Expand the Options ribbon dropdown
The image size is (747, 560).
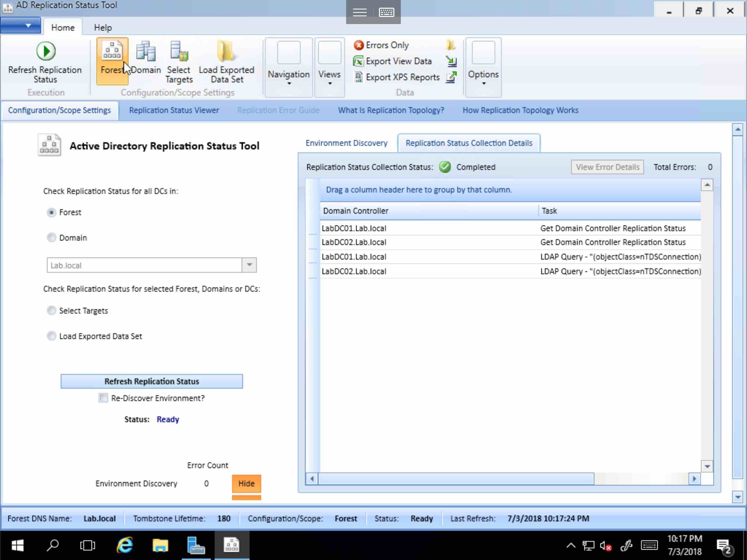(x=483, y=67)
